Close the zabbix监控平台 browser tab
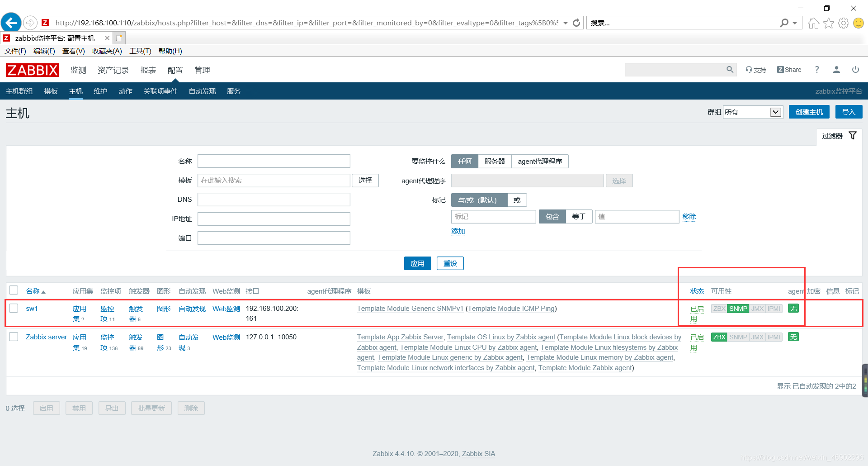The width and height of the screenshot is (868, 466). coord(107,38)
